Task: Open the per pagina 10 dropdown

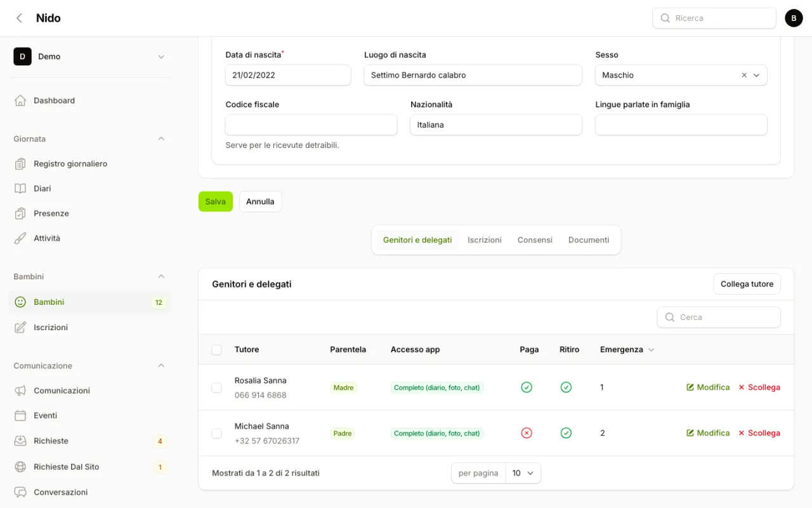Action: pyautogui.click(x=523, y=473)
